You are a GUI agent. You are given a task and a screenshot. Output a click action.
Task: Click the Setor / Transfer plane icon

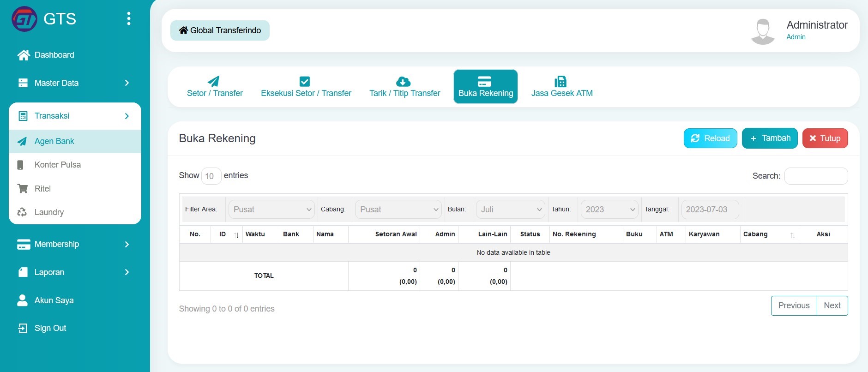pyautogui.click(x=213, y=82)
